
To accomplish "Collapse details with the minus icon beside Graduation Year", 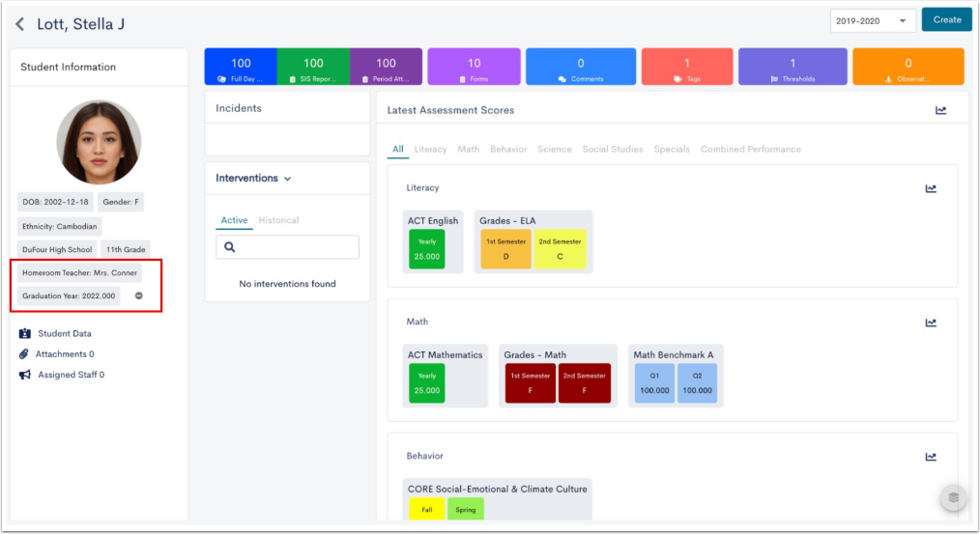I will pos(139,296).
